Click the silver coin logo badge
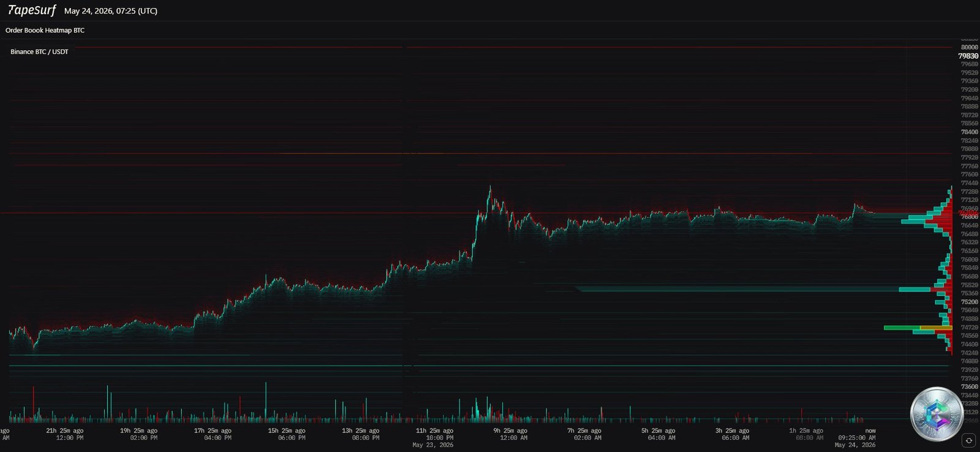The image size is (980, 452). pos(937,415)
